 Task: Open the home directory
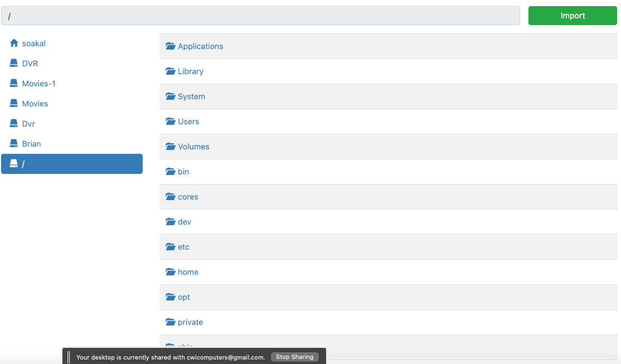(x=188, y=272)
